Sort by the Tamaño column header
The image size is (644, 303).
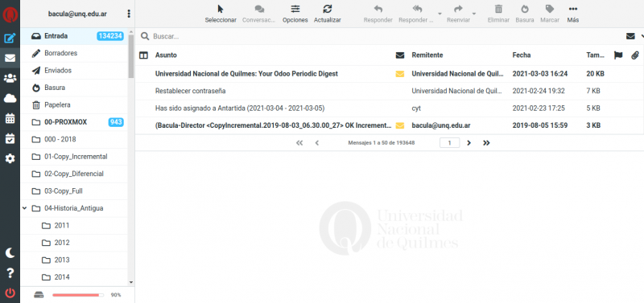coord(596,55)
